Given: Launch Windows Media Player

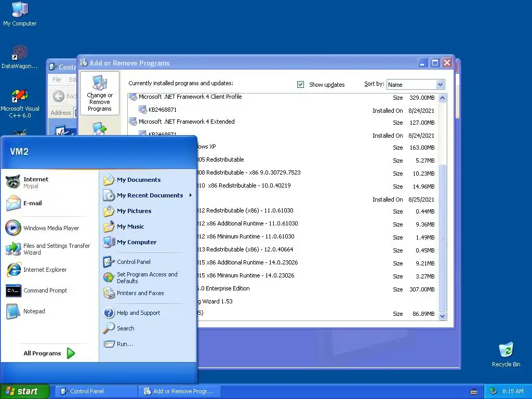Looking at the screenshot, I should (x=43, y=228).
